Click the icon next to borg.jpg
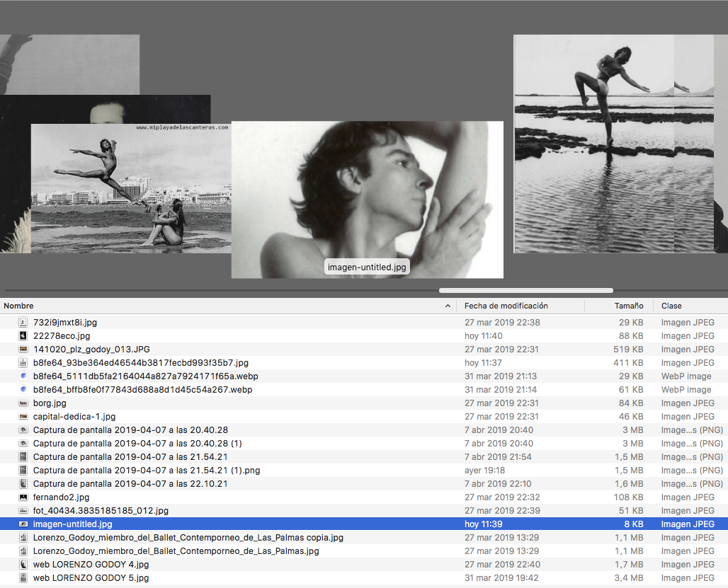 (x=23, y=403)
